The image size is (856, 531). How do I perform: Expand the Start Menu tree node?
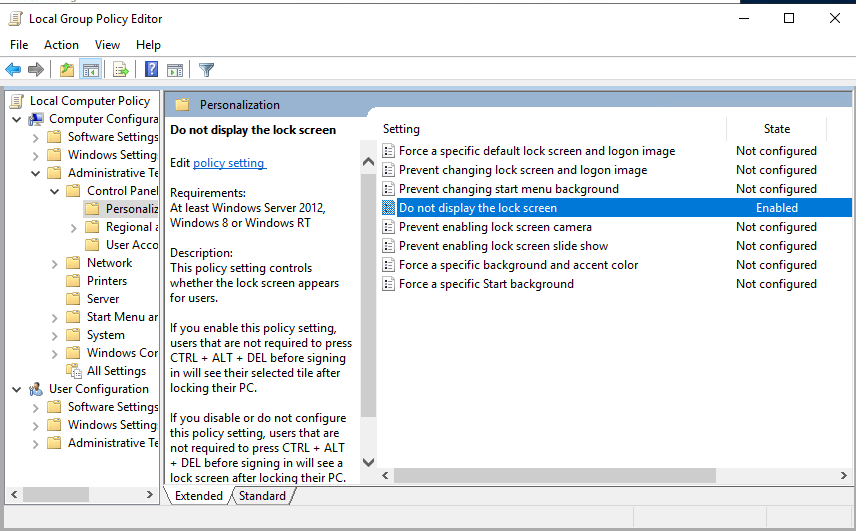coord(54,318)
